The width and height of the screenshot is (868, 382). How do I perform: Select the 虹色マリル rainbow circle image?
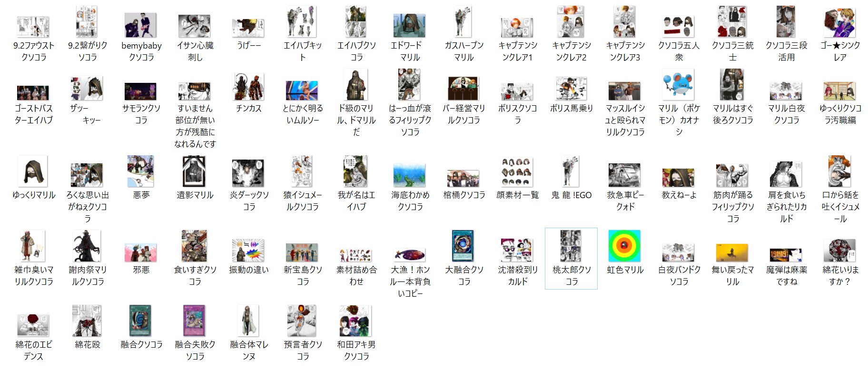click(625, 246)
